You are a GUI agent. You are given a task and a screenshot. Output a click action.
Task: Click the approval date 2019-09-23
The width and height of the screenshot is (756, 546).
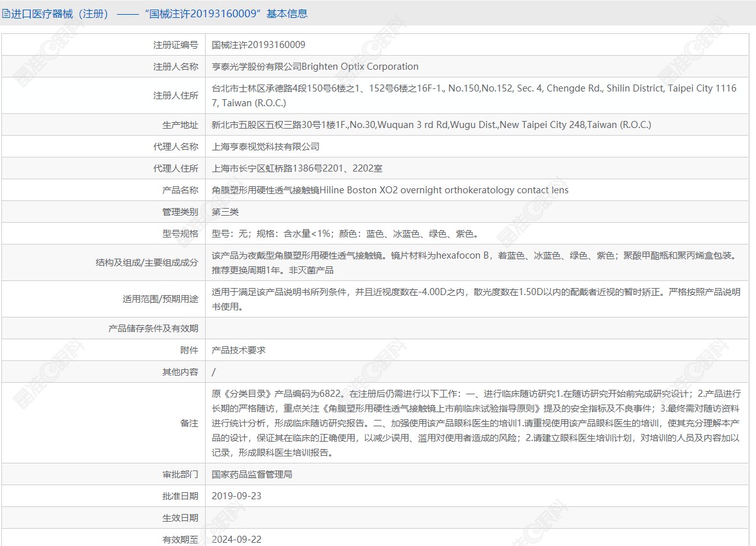(236, 496)
